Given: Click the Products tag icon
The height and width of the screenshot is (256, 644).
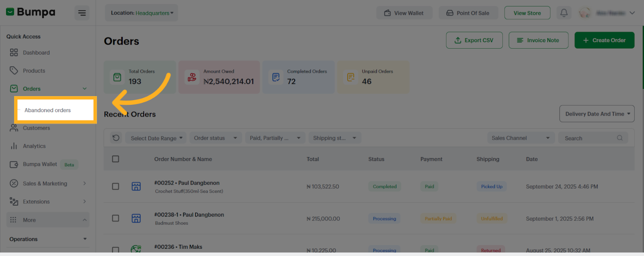Looking at the screenshot, I should click(x=14, y=71).
